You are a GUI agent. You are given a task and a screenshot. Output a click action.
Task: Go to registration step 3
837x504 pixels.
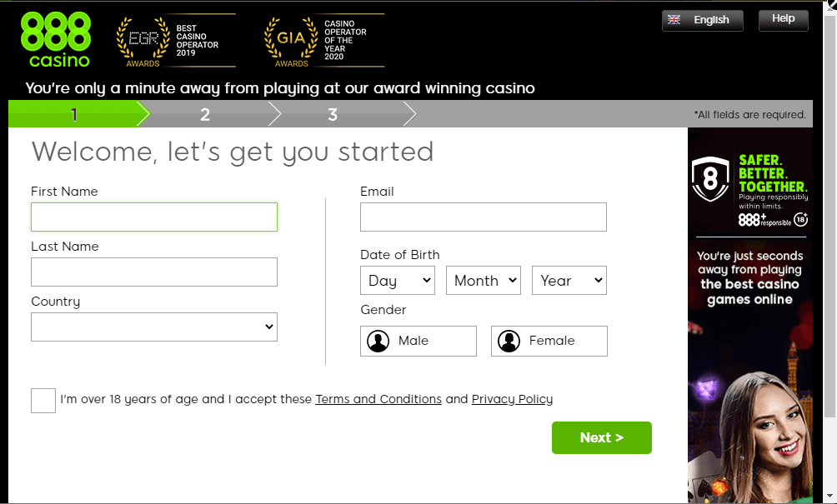(333, 114)
